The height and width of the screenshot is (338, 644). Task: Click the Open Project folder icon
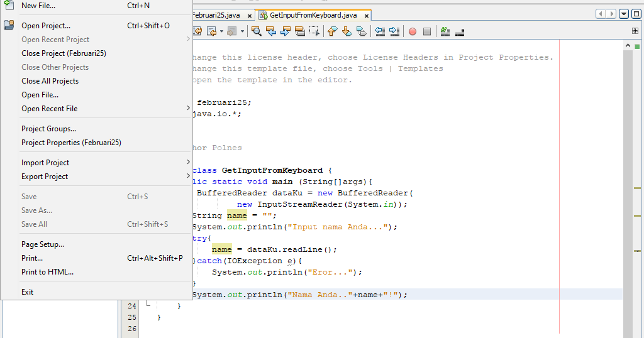point(9,25)
